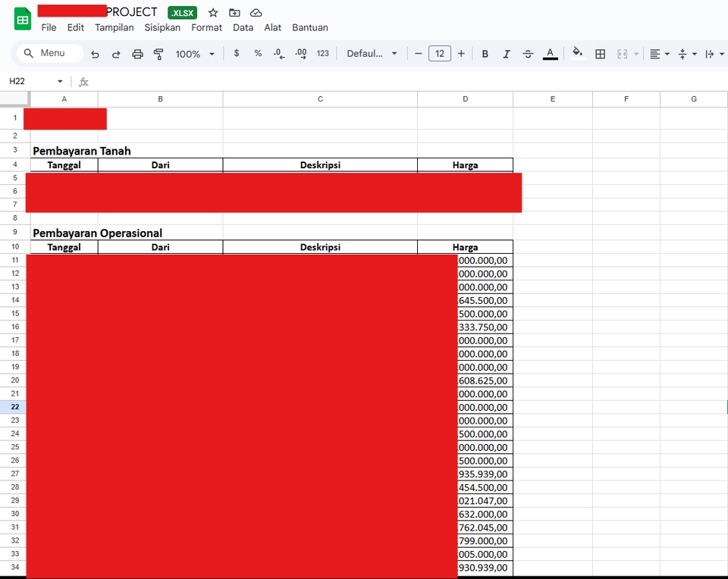Select Harga header in row 4
The height and width of the screenshot is (579, 728).
465,165
